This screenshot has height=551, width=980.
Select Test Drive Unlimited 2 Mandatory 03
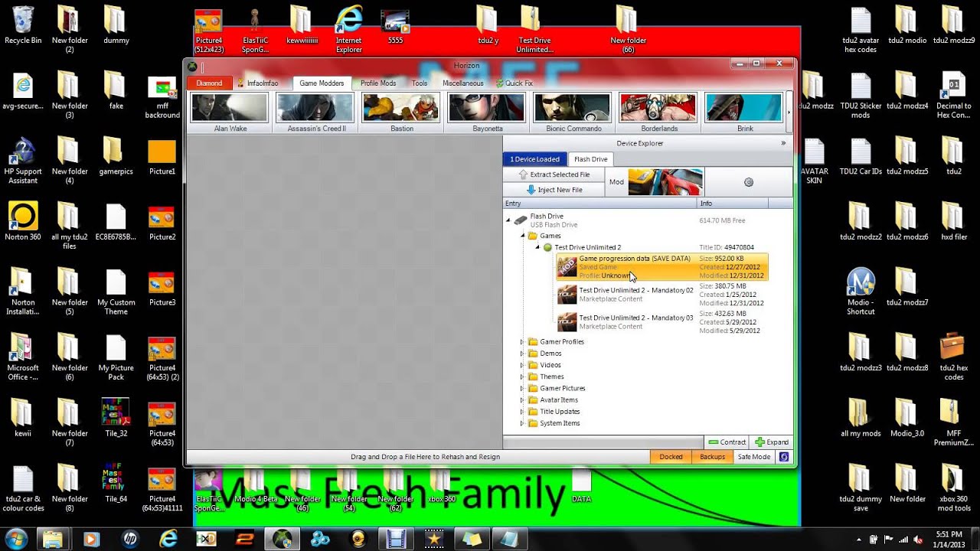pyautogui.click(x=661, y=321)
